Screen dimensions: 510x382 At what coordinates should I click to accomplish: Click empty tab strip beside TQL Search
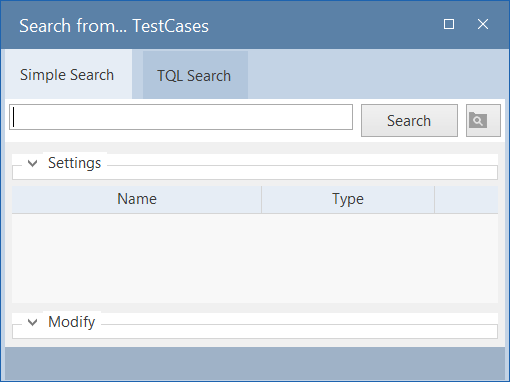pyautogui.click(x=377, y=75)
